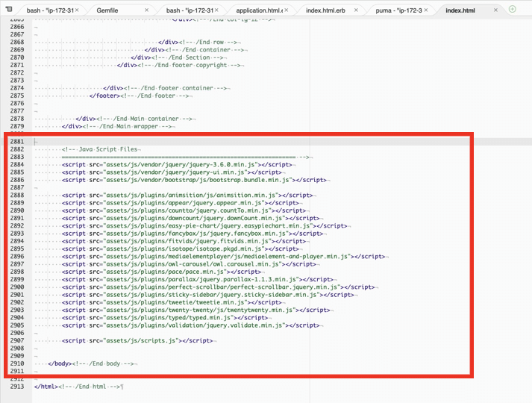
Task: Click the jquery.downCount.min.js script line
Action: pos(191,218)
